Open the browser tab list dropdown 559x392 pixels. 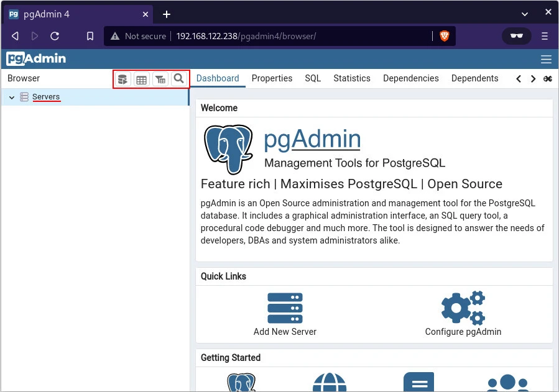pos(525,14)
